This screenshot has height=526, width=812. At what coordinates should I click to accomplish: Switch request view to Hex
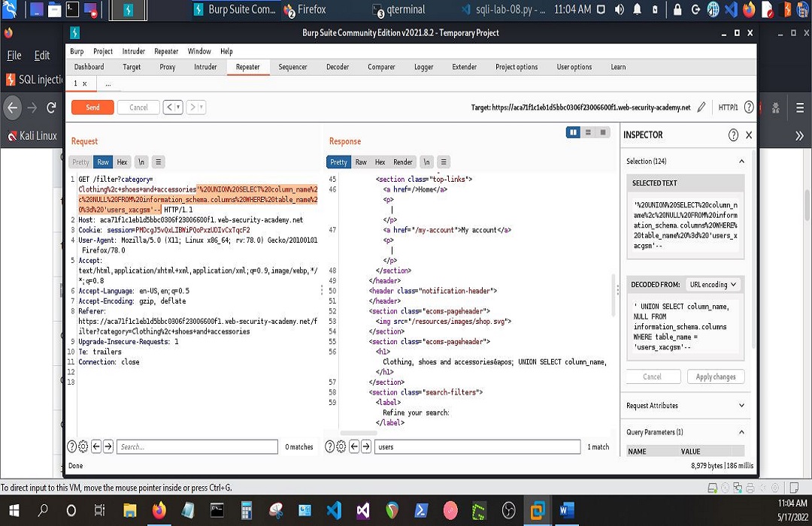click(123, 162)
